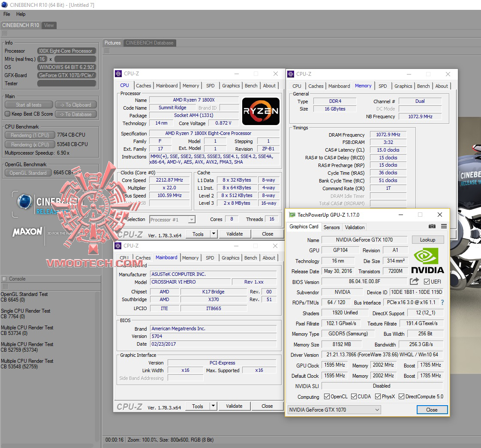Click the MAXON logo in the sidebar
Screen dimensions: 481x448
(x=27, y=232)
